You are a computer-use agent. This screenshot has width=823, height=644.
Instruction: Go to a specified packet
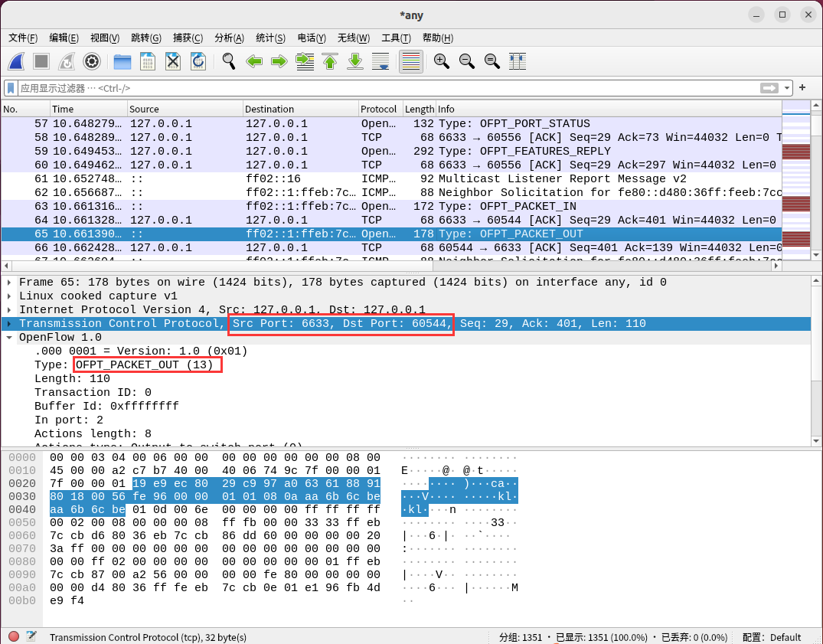click(305, 61)
